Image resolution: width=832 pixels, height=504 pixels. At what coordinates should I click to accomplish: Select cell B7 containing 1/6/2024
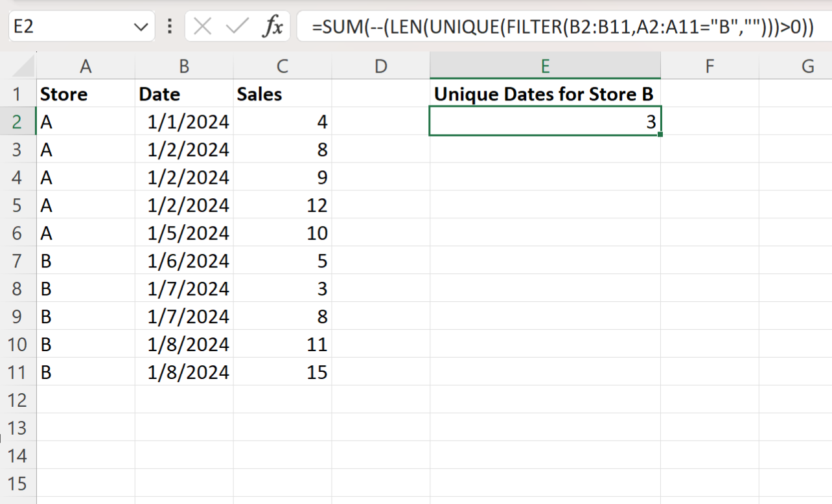[x=184, y=260]
